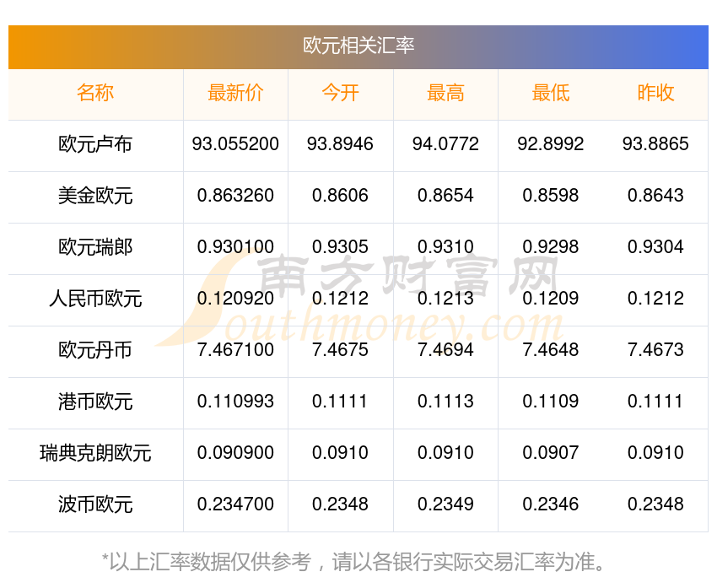Click the 欧元丹币 row name
Screen dimensions: 717x588
[95, 350]
